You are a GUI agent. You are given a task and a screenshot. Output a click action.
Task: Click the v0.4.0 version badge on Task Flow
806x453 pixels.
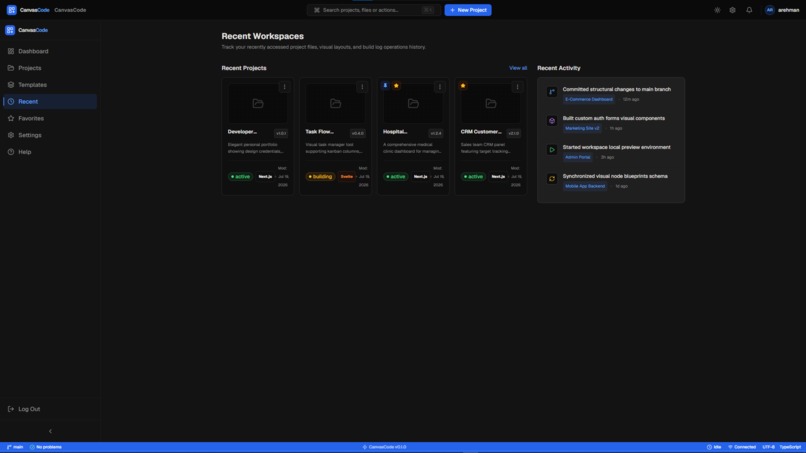point(358,133)
